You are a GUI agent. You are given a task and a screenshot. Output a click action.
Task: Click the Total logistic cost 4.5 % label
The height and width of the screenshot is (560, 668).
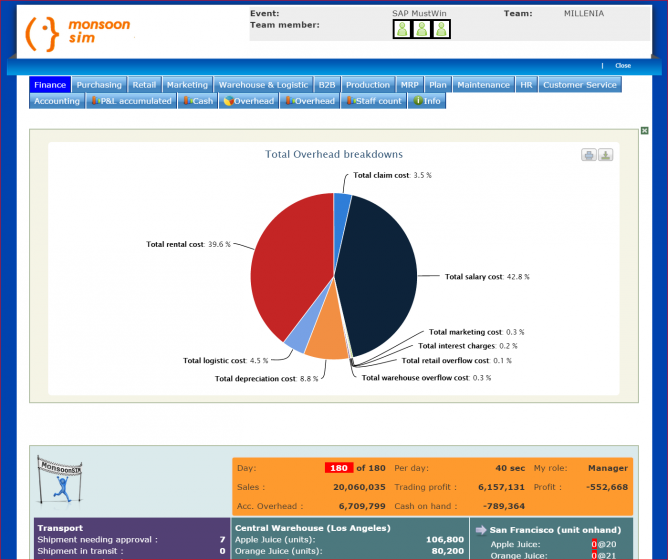pyautogui.click(x=225, y=361)
